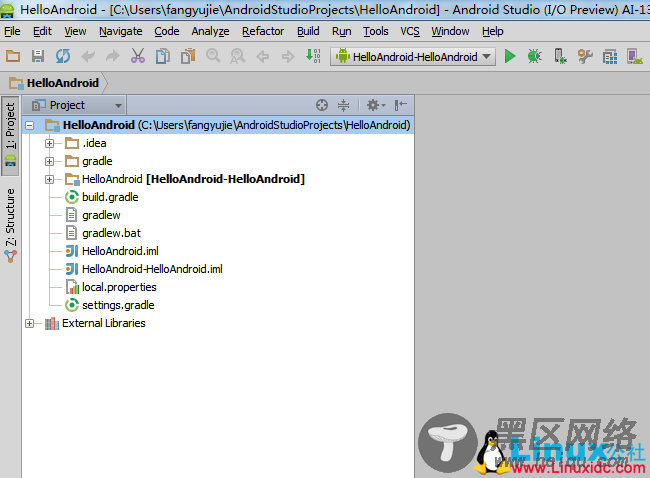Open Project Structure icon

[x=610, y=56]
